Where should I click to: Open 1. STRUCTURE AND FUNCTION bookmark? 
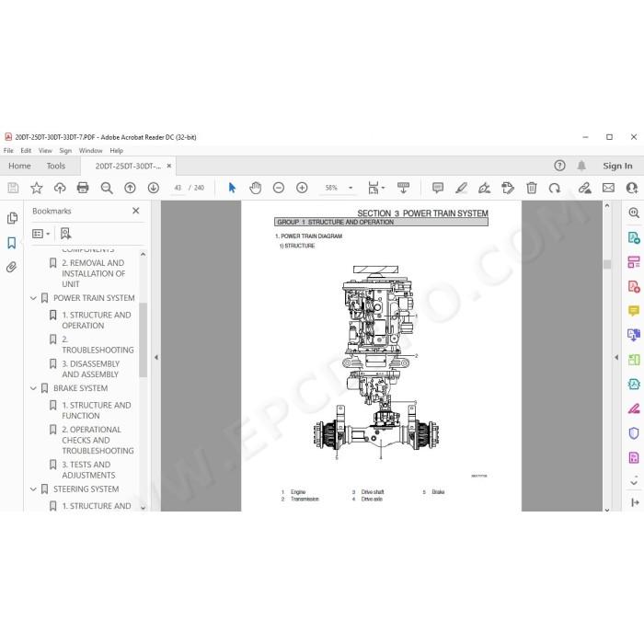coord(97,410)
